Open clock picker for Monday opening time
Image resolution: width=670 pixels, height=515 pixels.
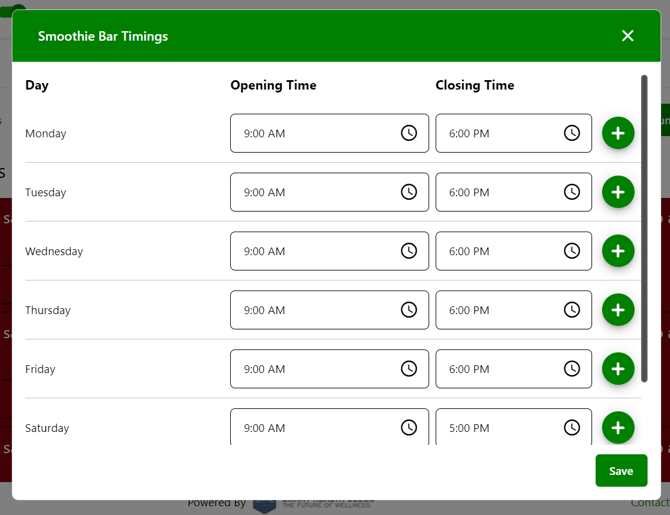pos(409,133)
